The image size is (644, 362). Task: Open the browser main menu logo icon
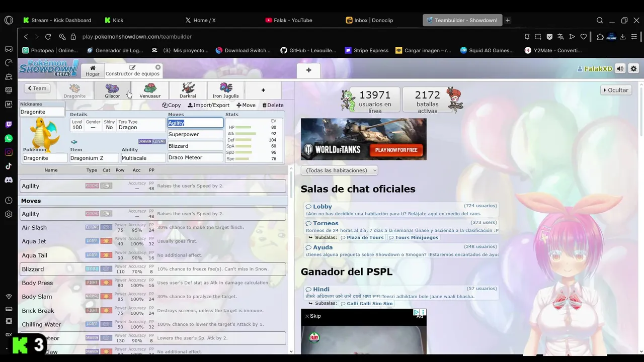[9, 20]
